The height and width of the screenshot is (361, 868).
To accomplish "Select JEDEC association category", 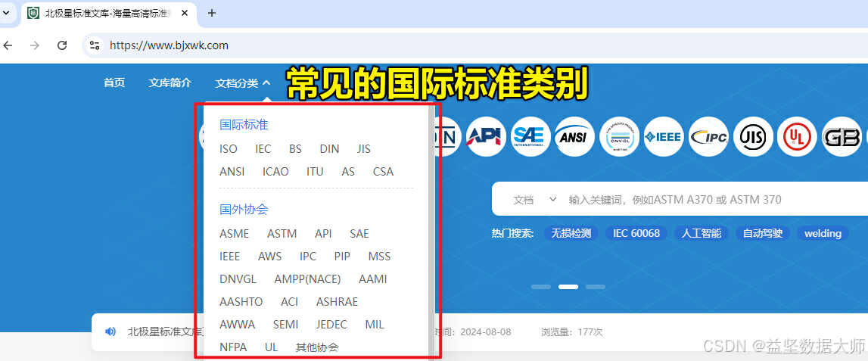I will coord(331,325).
